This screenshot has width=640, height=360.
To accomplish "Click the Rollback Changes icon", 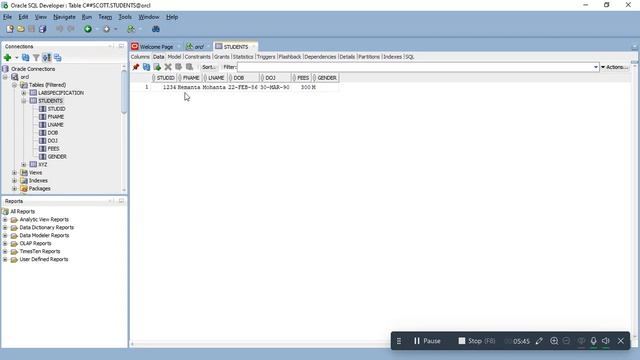I will tap(189, 67).
